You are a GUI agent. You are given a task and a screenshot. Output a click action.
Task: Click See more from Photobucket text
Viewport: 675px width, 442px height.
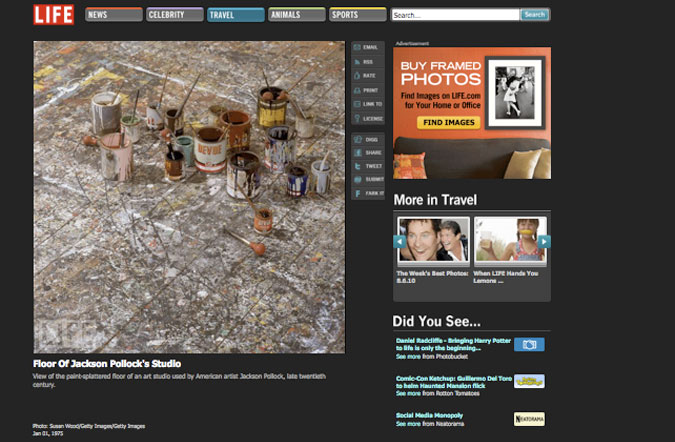click(432, 356)
